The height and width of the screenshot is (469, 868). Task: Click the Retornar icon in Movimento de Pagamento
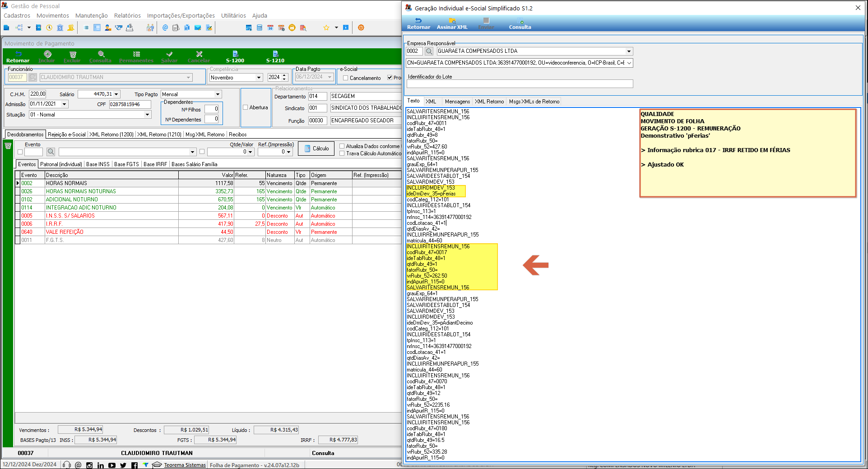click(x=18, y=56)
